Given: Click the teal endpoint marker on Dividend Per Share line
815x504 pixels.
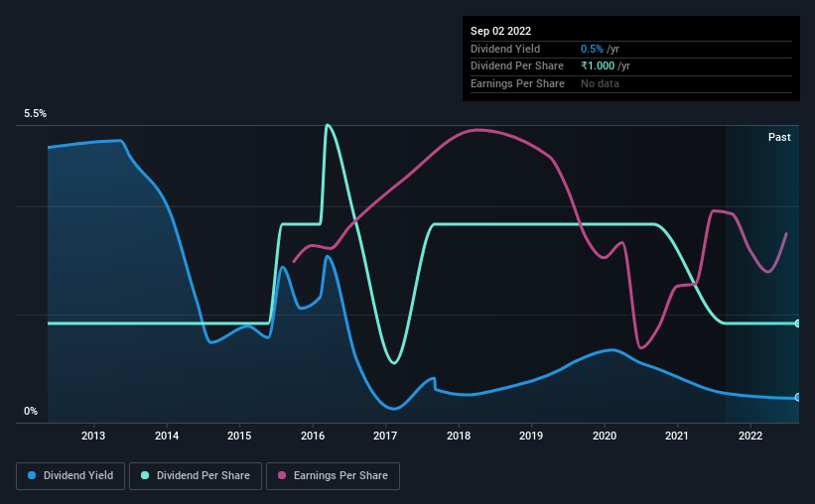Looking at the screenshot, I should coord(797,323).
